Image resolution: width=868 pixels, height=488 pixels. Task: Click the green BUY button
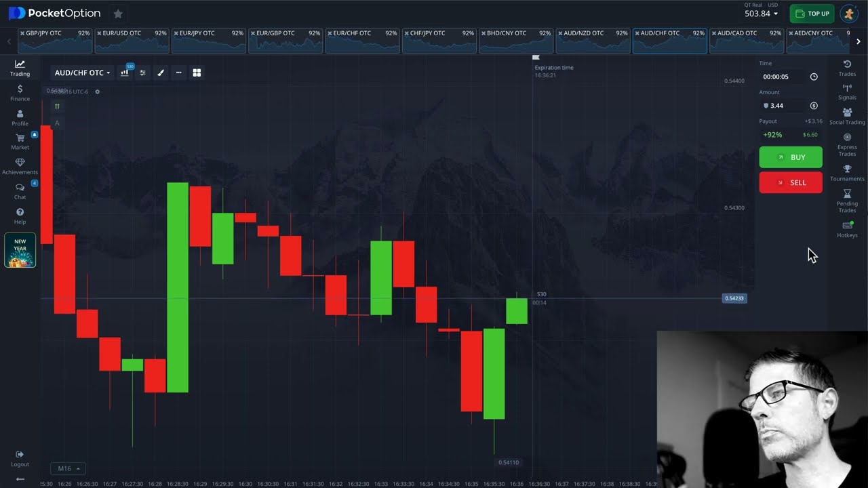(x=791, y=157)
